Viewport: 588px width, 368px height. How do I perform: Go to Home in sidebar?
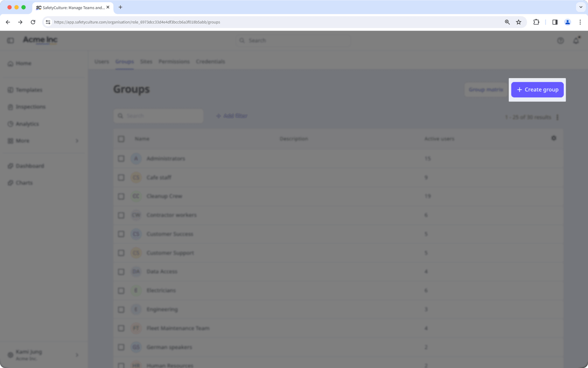point(23,63)
